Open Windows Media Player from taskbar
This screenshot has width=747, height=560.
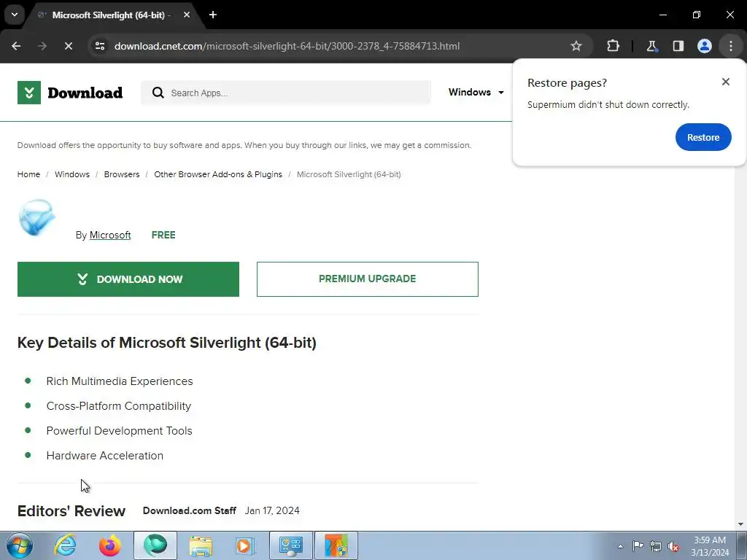246,545
